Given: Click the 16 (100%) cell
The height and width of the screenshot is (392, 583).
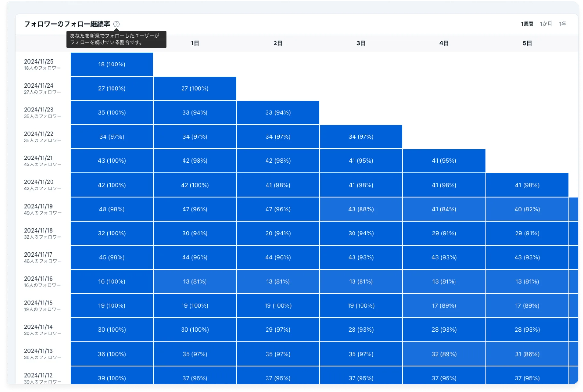Looking at the screenshot, I should click(112, 281).
